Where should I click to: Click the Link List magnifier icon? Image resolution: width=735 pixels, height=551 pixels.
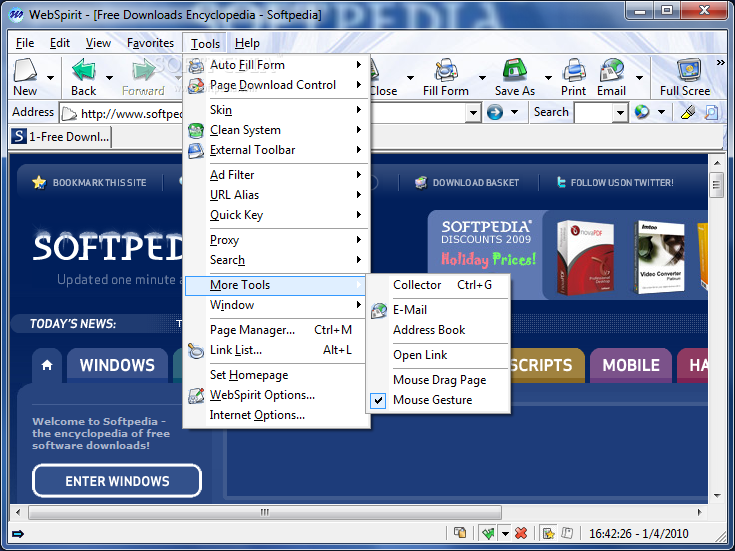click(x=196, y=350)
